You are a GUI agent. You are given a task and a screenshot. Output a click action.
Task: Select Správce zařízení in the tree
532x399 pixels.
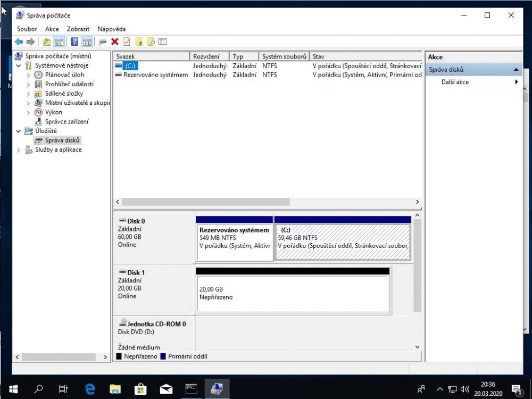pyautogui.click(x=66, y=121)
